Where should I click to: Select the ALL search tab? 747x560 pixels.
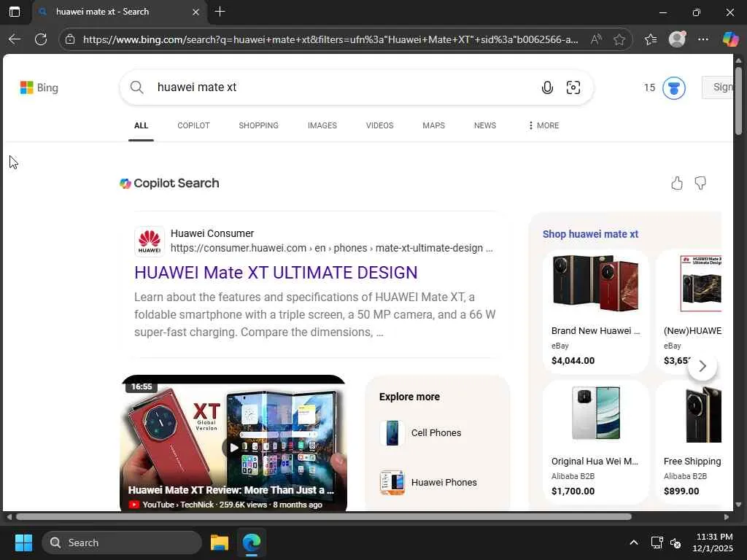(x=141, y=125)
